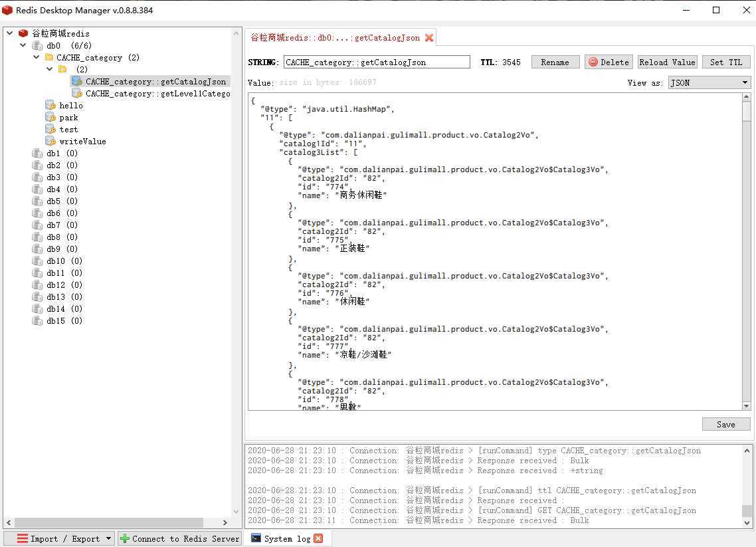Image resolution: width=756 pixels, height=547 pixels.
Task: Click down arrow of value editor scrollbar
Action: [x=746, y=405]
